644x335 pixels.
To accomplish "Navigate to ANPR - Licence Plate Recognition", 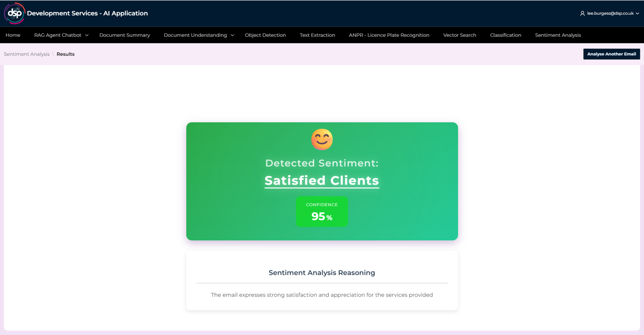I will click(389, 35).
